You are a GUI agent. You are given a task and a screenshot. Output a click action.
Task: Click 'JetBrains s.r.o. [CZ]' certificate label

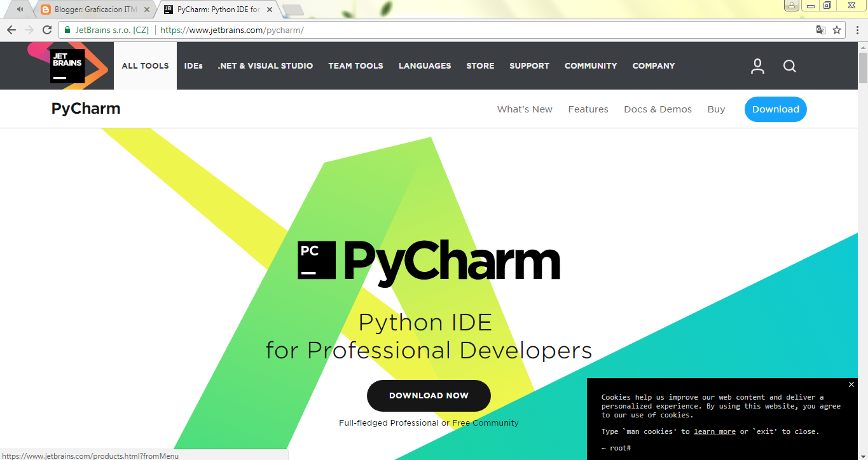112,30
